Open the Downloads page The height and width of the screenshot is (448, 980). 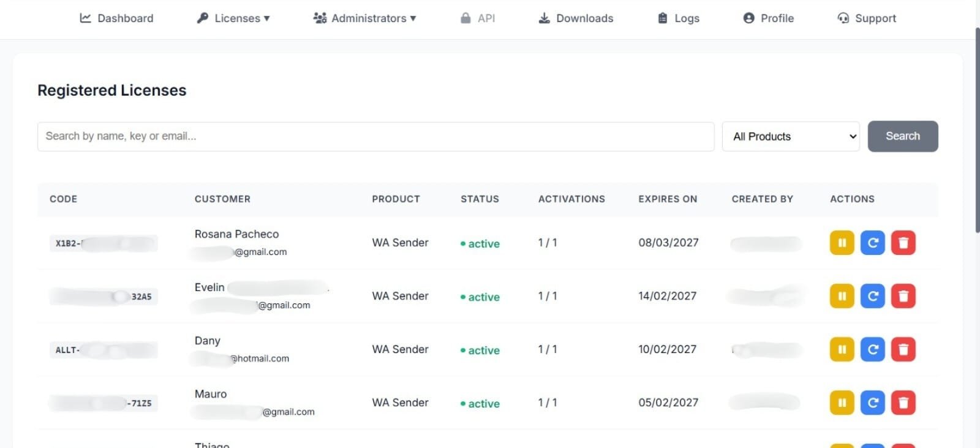click(x=576, y=18)
